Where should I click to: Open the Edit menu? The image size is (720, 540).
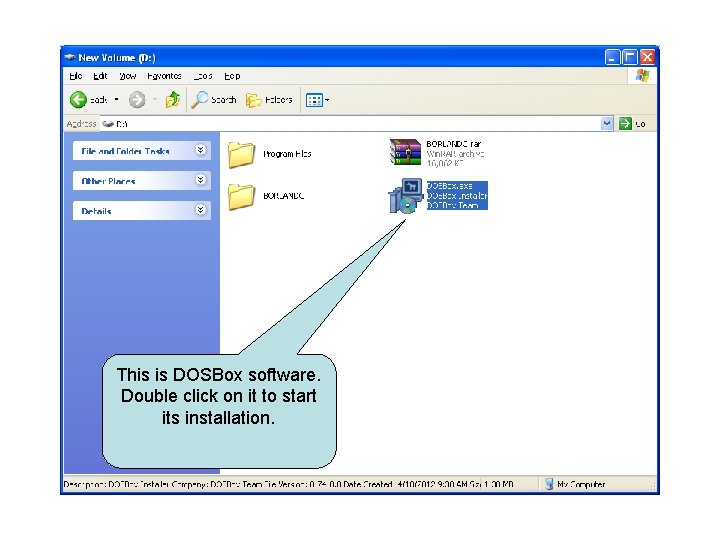(x=100, y=76)
